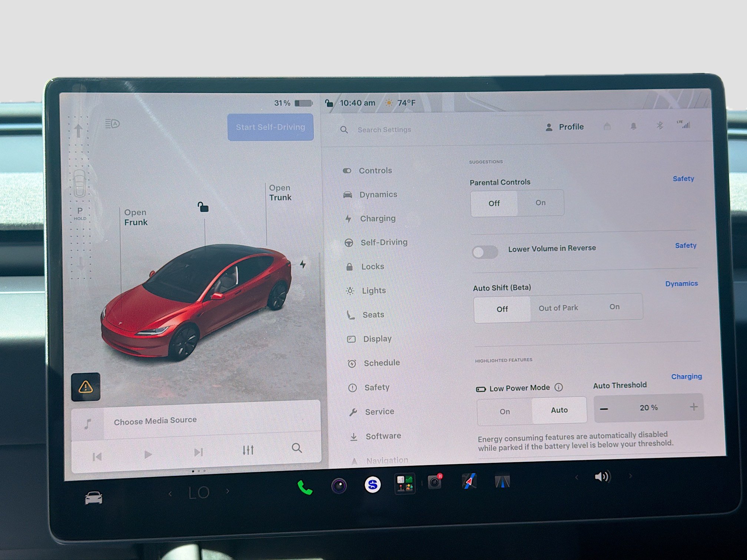The image size is (747, 560).
Task: Open the Service settings menu
Action: [371, 411]
